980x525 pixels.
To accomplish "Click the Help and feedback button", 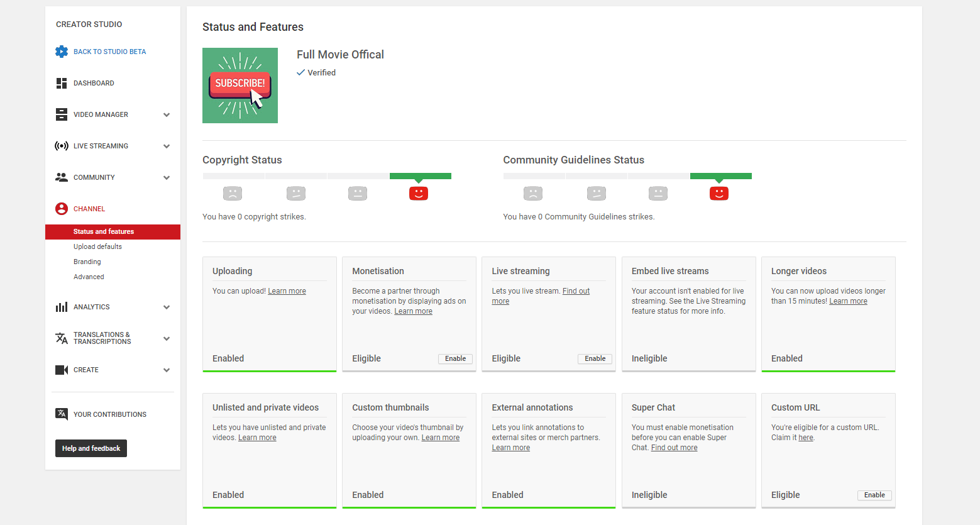I will (91, 448).
